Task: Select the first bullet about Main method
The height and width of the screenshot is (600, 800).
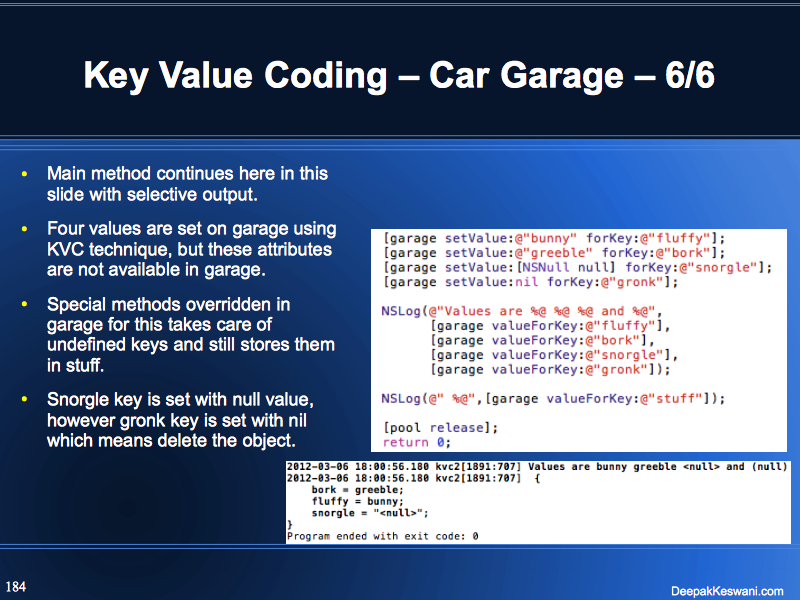Action: coord(187,184)
